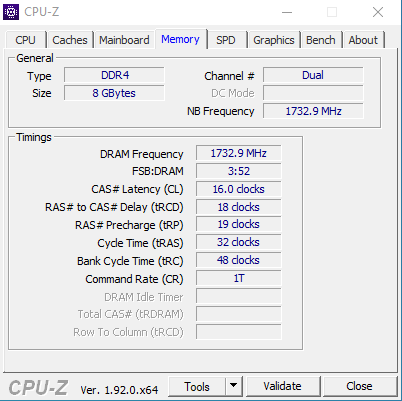Close the window with the X button
The height and width of the screenshot is (401, 402).
(x=378, y=13)
